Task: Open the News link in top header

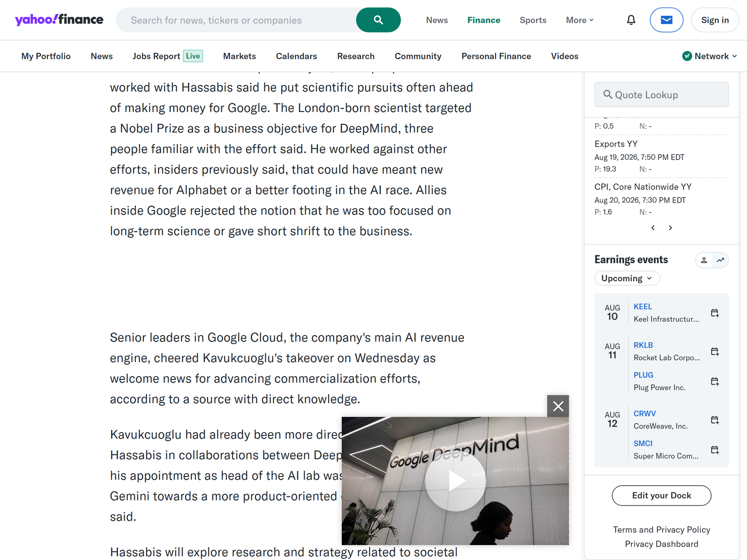Action: coord(437,20)
